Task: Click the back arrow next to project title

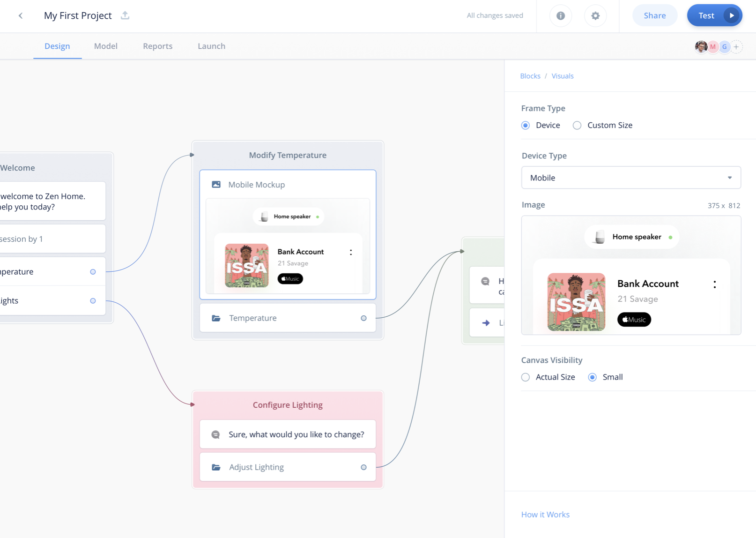Action: (21, 16)
